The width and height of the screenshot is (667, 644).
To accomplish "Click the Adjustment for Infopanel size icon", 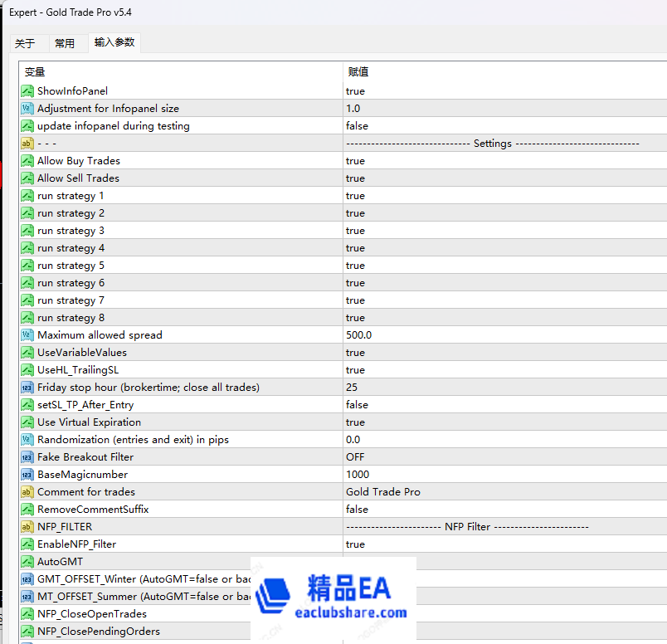I will [27, 109].
